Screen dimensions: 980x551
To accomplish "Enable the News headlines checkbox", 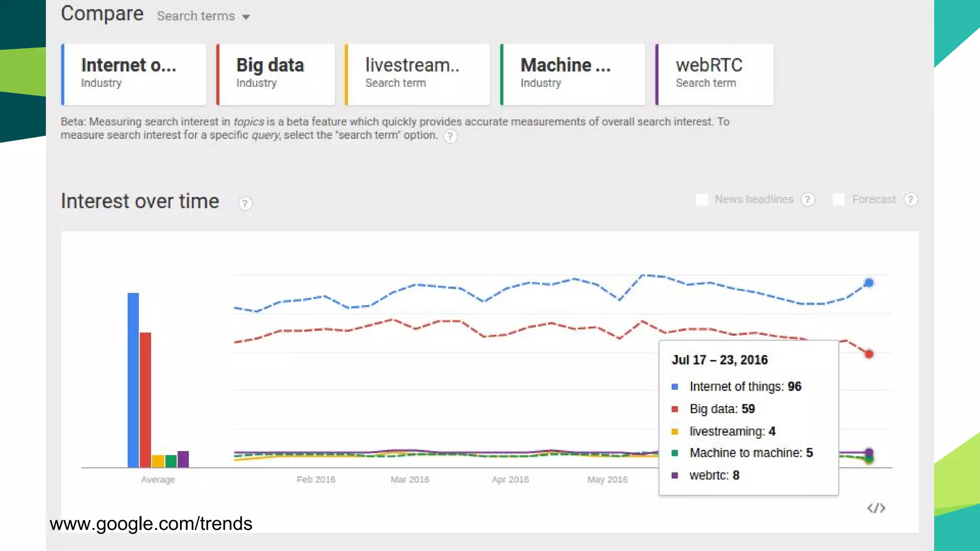I will tap(702, 199).
